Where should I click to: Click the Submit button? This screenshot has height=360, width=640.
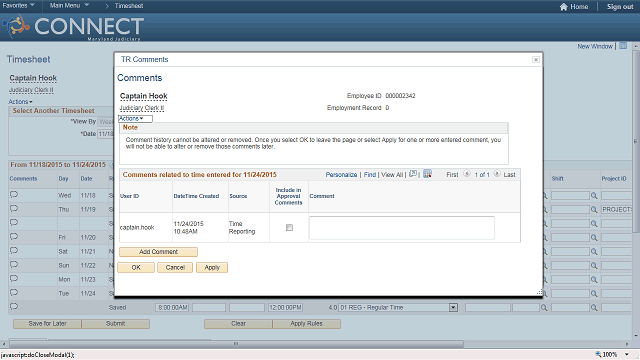[x=116, y=324]
